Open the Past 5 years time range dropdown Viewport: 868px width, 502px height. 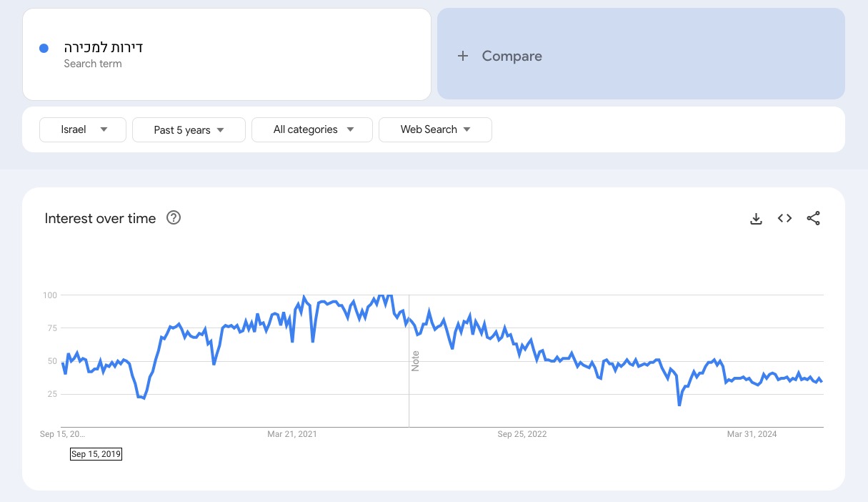189,130
